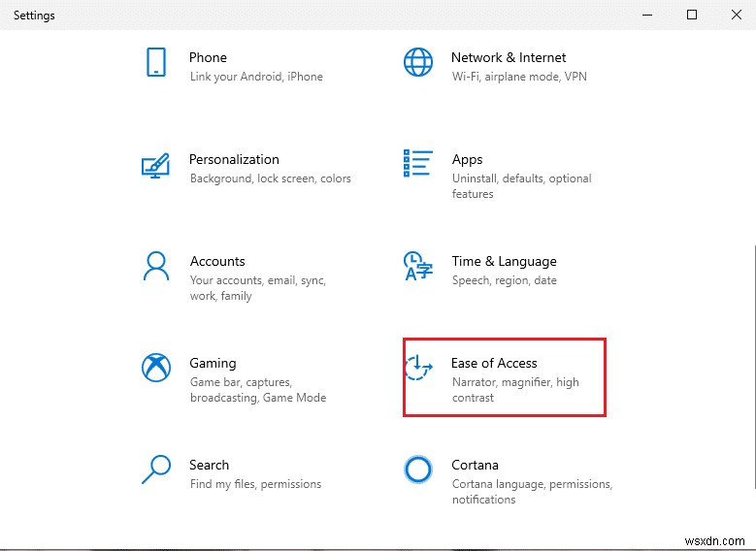This screenshot has height=551, width=756.
Task: Open the Accounts person icon
Action: (x=155, y=266)
